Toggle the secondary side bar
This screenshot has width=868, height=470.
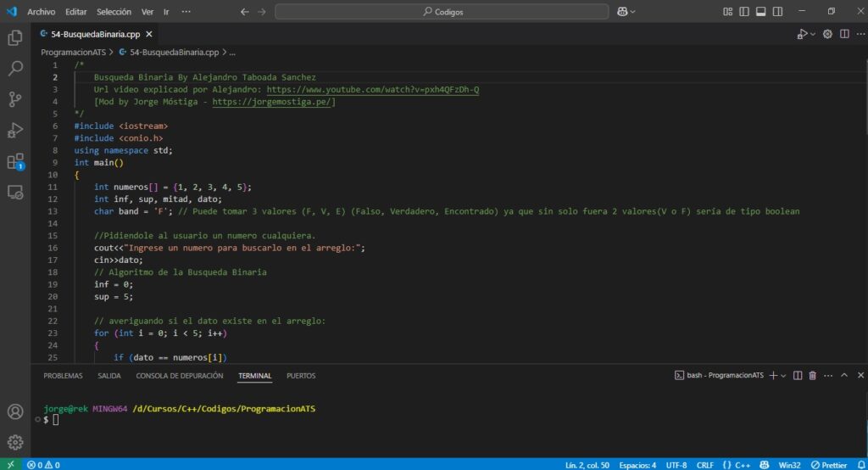[x=777, y=12]
